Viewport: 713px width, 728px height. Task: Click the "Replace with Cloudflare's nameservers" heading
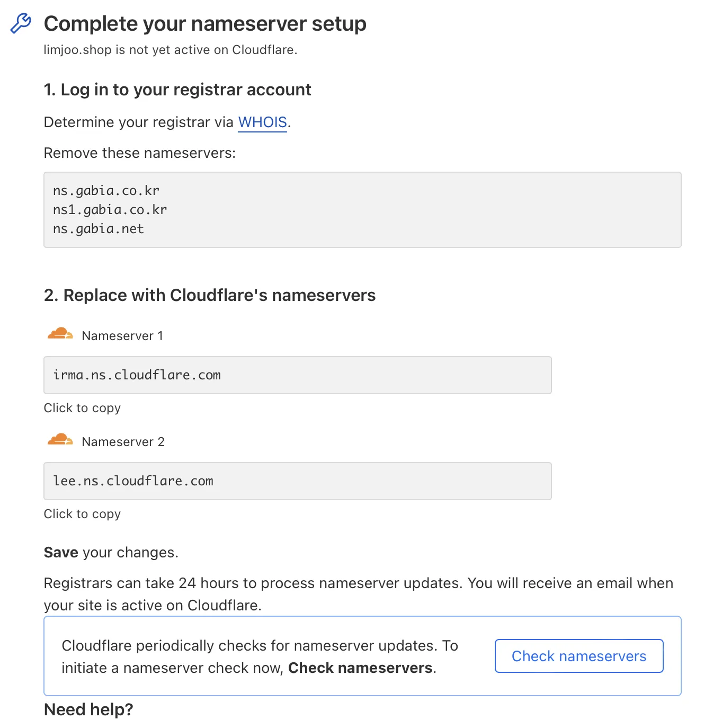pos(209,295)
